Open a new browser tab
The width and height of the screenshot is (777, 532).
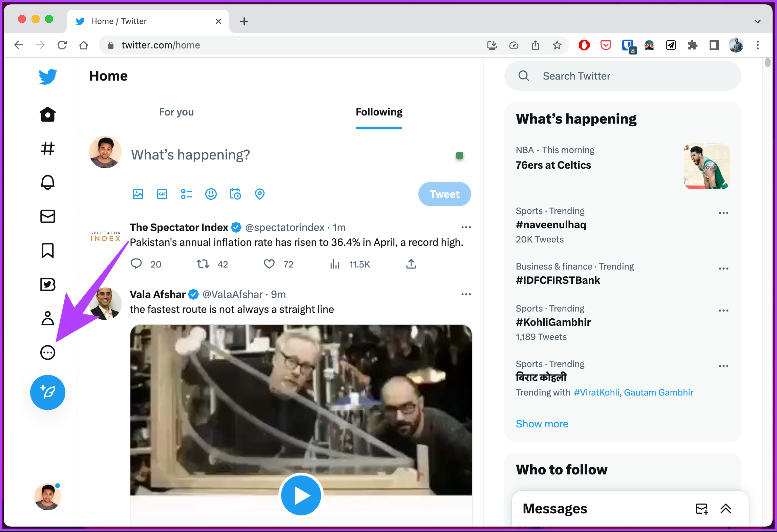pyautogui.click(x=244, y=21)
